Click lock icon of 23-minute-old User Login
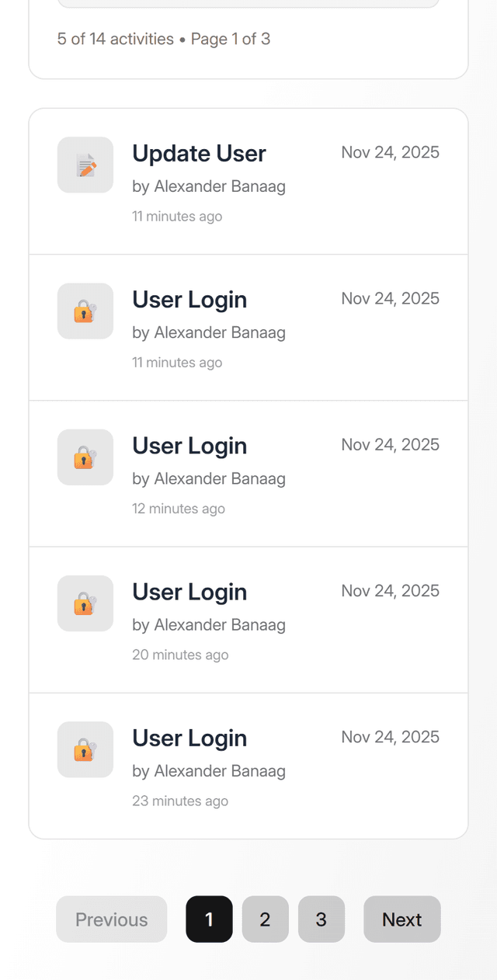Viewport: 497px width, 980px height. pos(85,749)
